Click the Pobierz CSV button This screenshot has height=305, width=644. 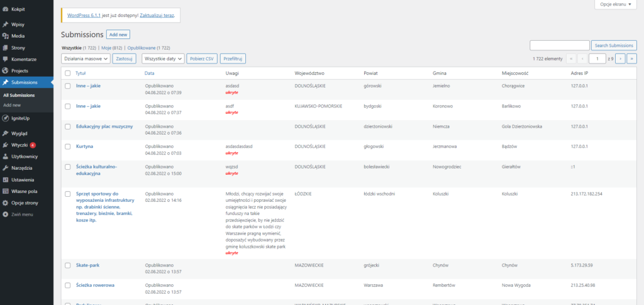(202, 58)
